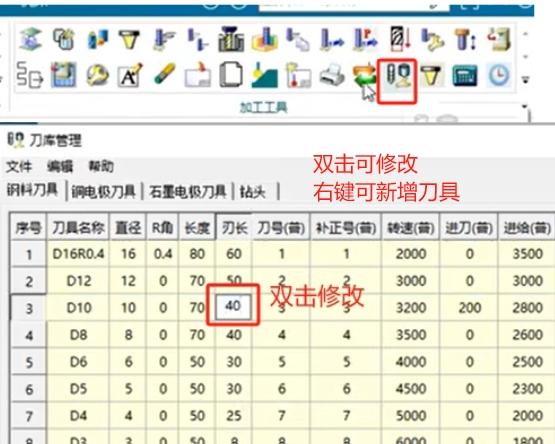
Task: Click the 4500 speed cell in D5 row
Action: click(x=411, y=389)
